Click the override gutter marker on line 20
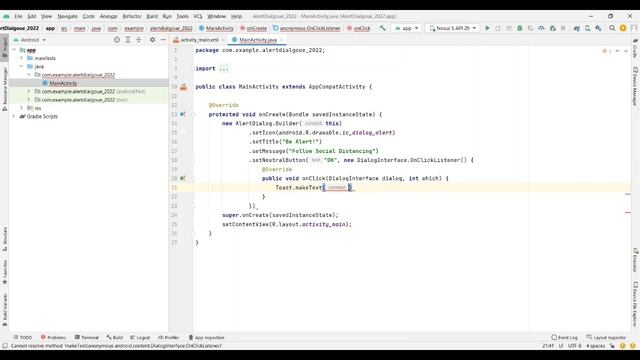This screenshot has height=360, width=640. tap(183, 178)
